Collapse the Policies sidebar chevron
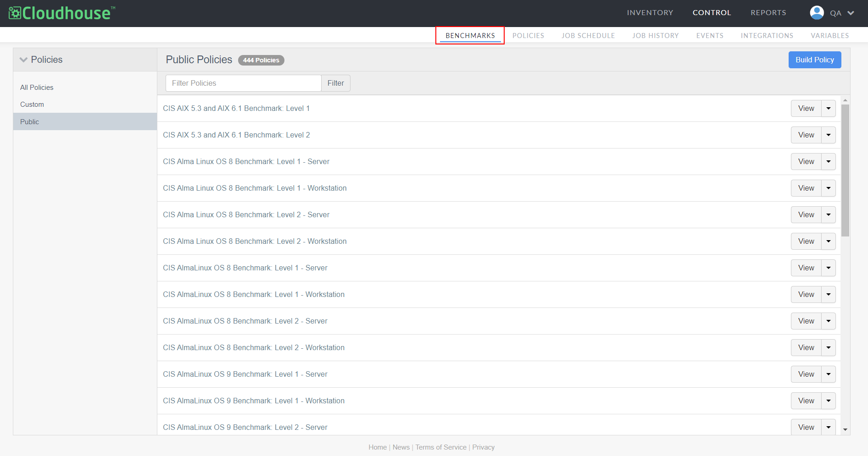This screenshot has height=456, width=868. pos(23,60)
